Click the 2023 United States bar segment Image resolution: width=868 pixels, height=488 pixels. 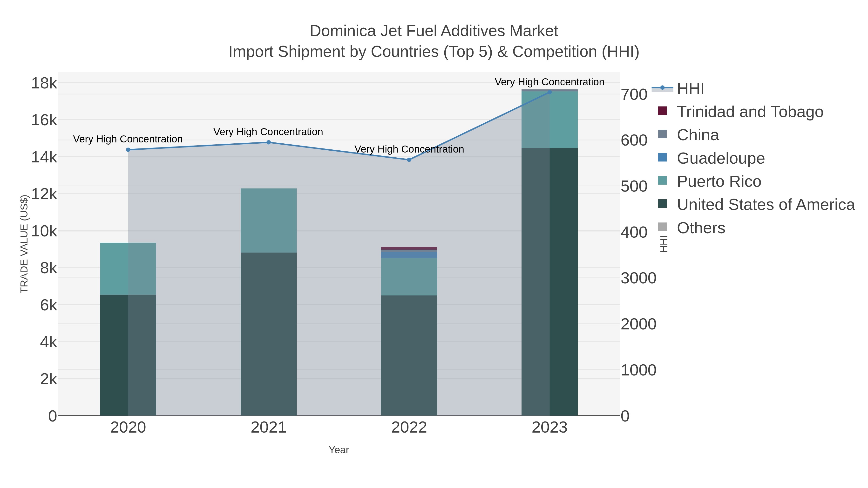point(549,282)
